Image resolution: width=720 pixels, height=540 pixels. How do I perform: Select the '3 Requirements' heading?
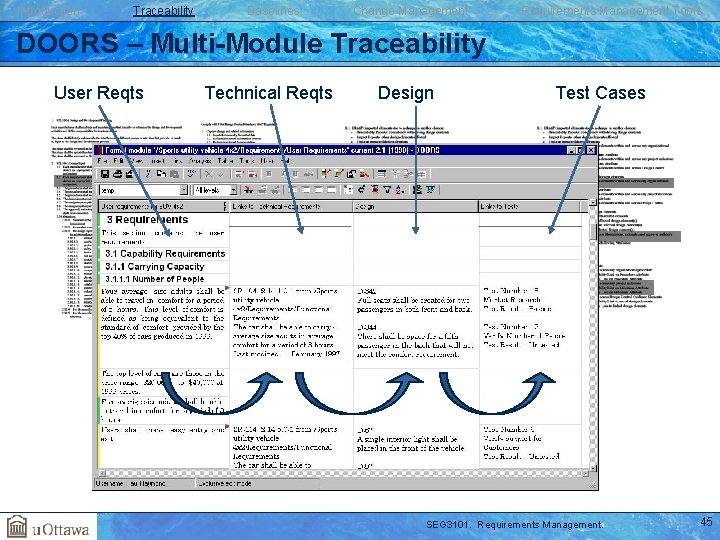(147, 219)
